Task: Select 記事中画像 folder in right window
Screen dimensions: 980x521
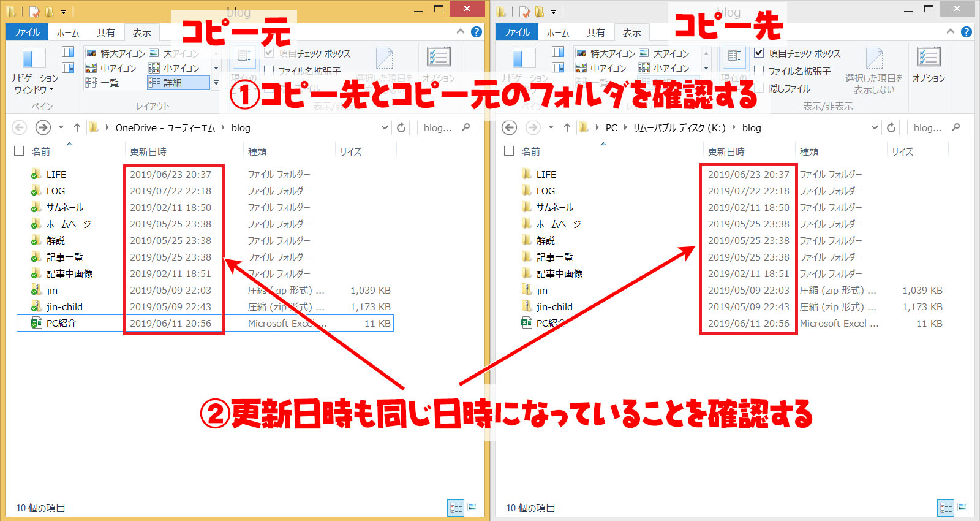Action: 559,273
